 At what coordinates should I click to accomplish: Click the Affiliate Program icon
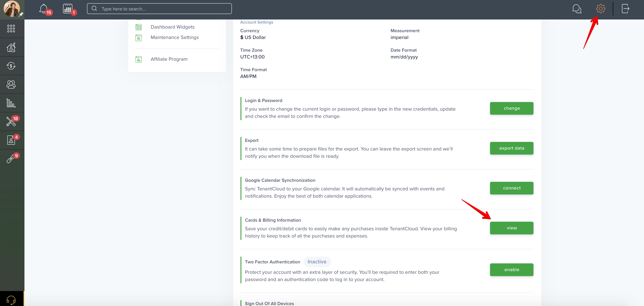pyautogui.click(x=139, y=59)
